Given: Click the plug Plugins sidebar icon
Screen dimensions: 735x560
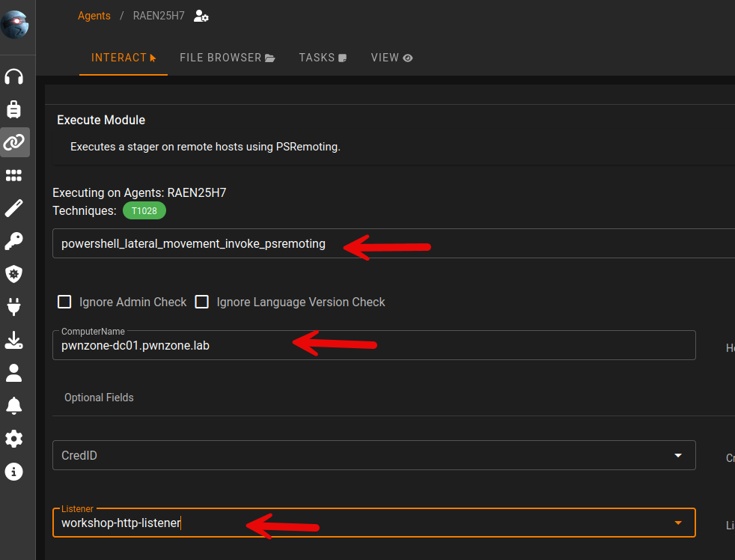Looking at the screenshot, I should [14, 306].
